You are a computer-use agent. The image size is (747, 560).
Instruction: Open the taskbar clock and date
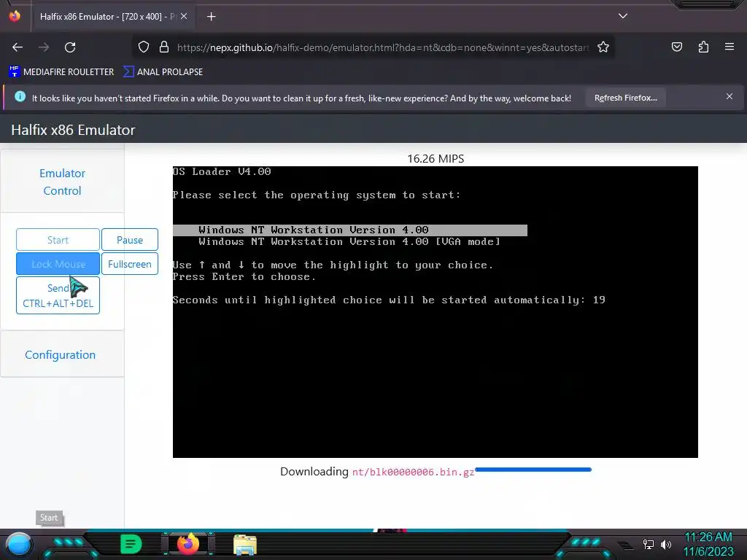[708, 544]
